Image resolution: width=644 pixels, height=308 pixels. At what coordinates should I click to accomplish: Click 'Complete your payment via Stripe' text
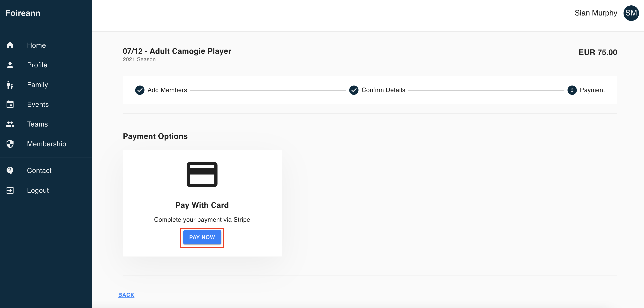(202, 220)
